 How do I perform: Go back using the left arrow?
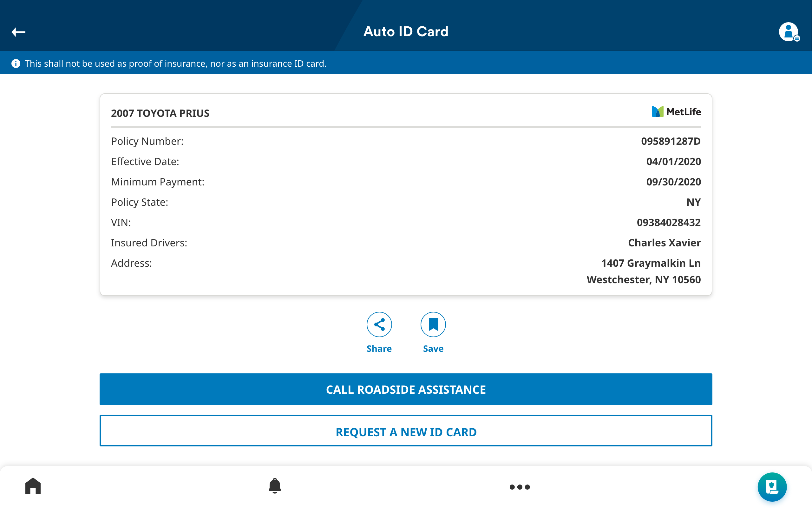[18, 32]
